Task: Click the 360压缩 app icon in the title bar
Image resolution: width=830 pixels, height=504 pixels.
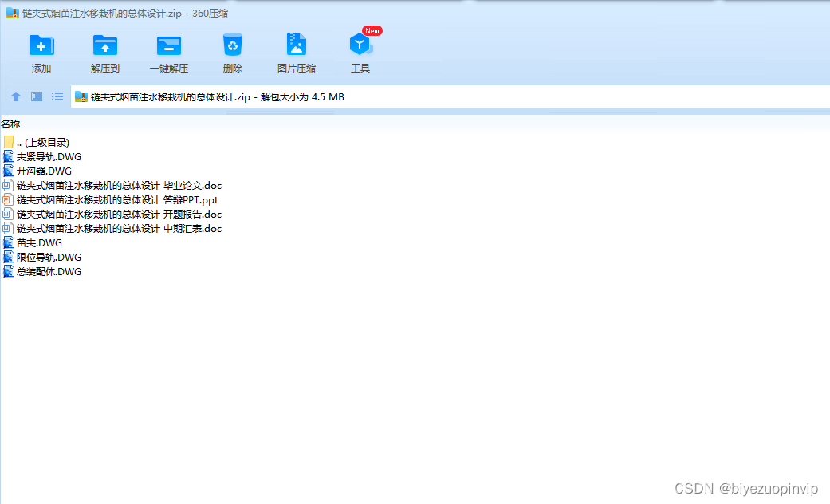Action: pyautogui.click(x=13, y=14)
